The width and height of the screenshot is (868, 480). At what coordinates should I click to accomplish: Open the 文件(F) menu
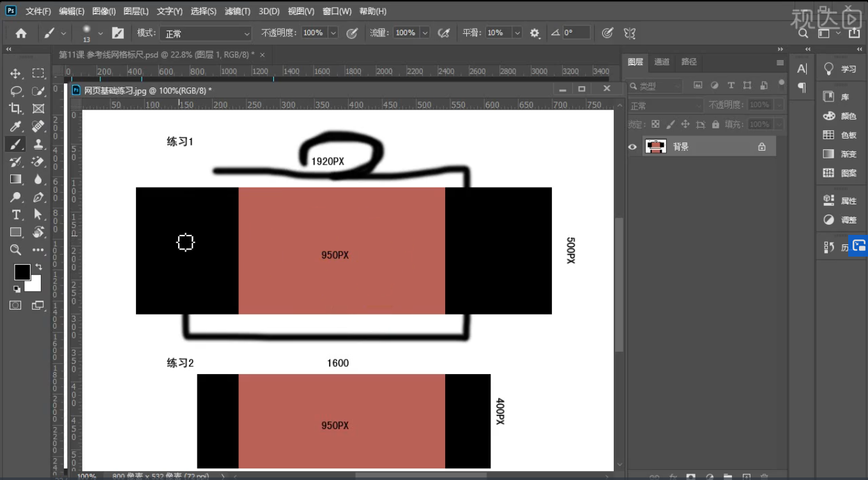pos(38,11)
